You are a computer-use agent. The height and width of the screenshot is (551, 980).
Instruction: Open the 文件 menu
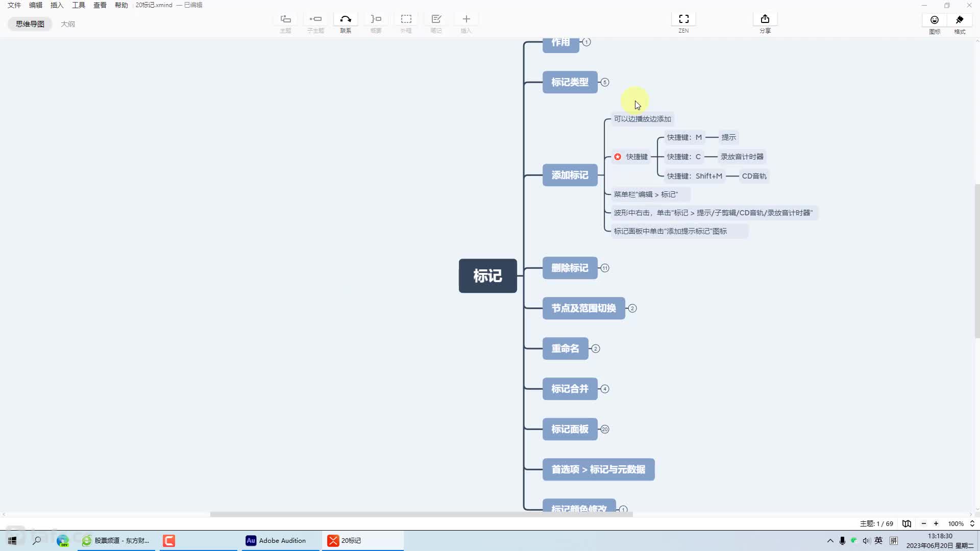click(14, 5)
